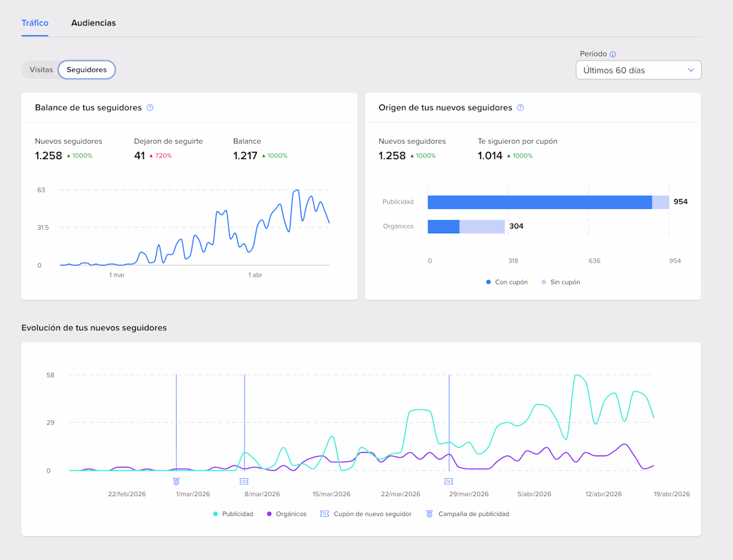This screenshot has width=733, height=560.
Task: Switch to the Visitas toggle option
Action: pyautogui.click(x=41, y=70)
